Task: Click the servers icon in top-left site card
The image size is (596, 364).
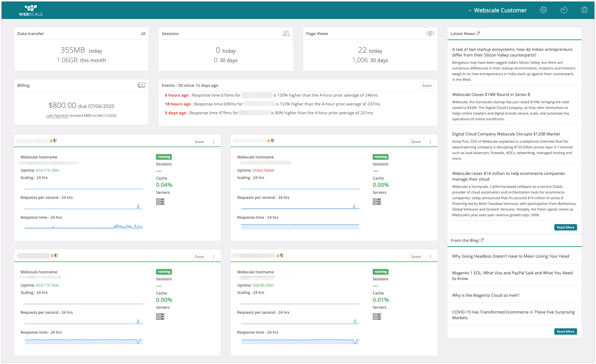Action: click(160, 202)
